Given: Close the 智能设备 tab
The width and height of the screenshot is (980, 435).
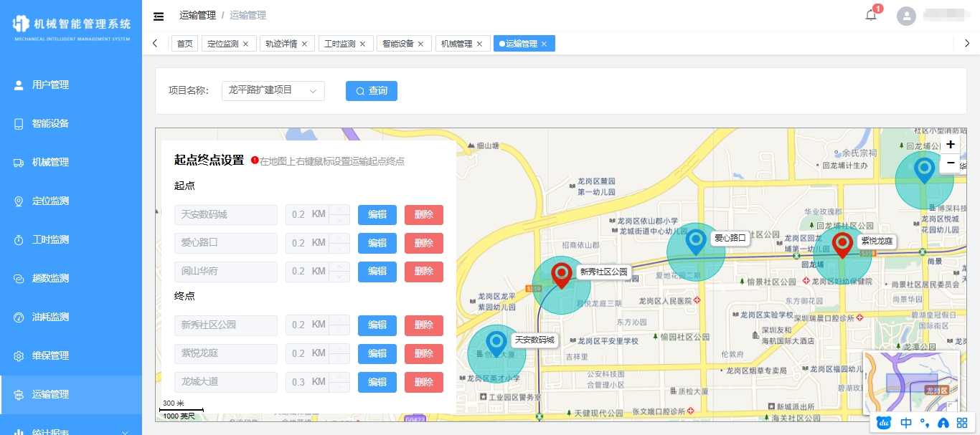Looking at the screenshot, I should (x=420, y=44).
